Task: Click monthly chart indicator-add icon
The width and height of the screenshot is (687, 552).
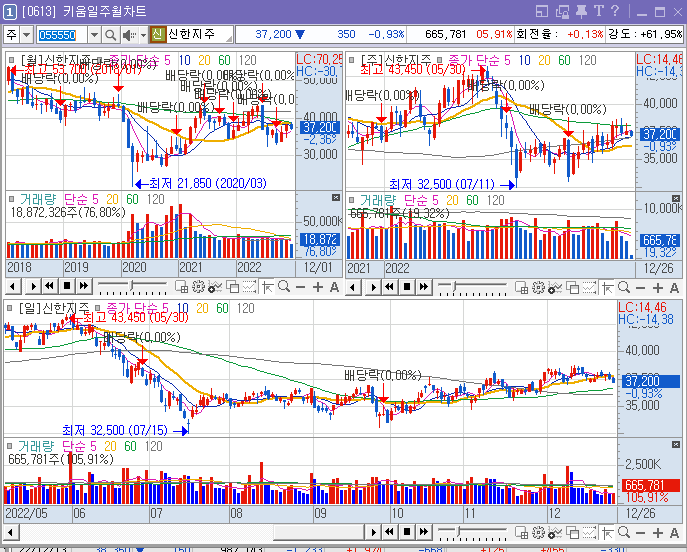Action: point(215,287)
